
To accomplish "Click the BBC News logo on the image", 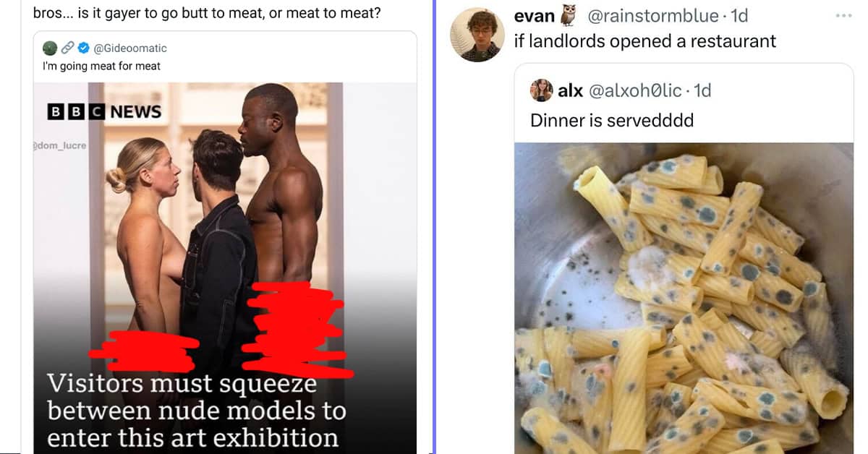I will [104, 111].
